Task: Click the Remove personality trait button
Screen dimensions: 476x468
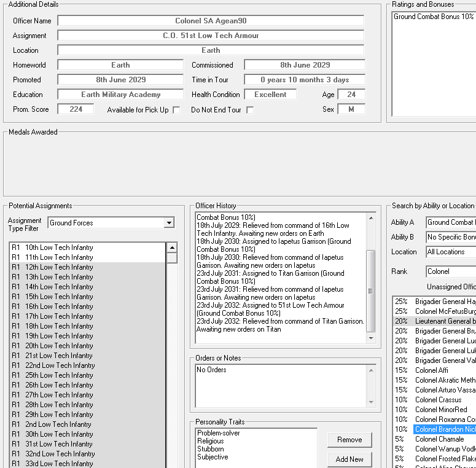Action: 349,440
